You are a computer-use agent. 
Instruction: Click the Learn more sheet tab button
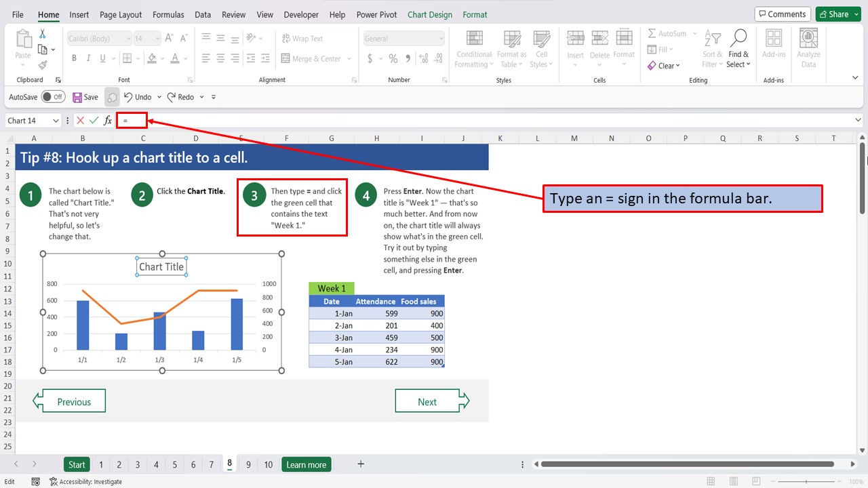306,464
